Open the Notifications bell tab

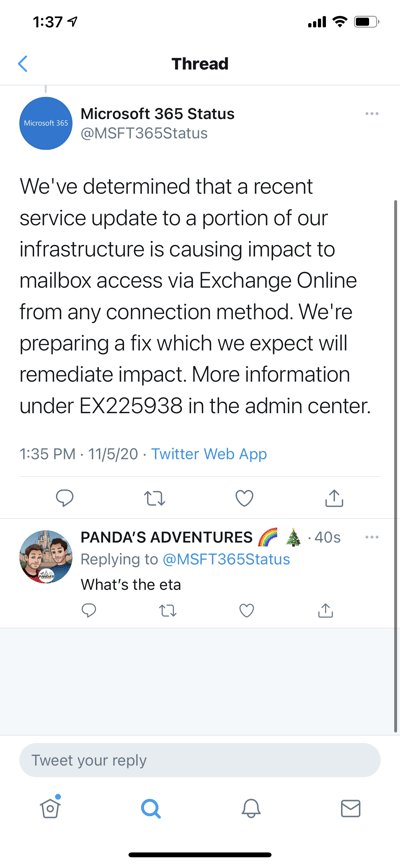(250, 808)
